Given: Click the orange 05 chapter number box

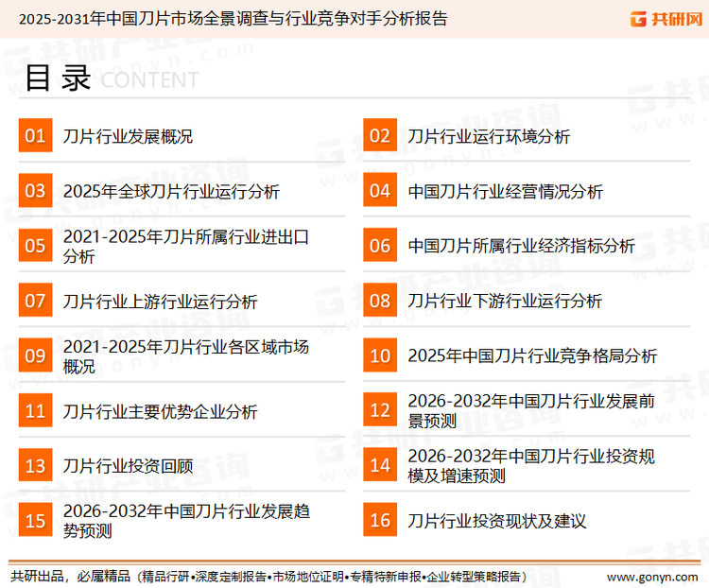Looking at the screenshot, I should [x=35, y=245].
